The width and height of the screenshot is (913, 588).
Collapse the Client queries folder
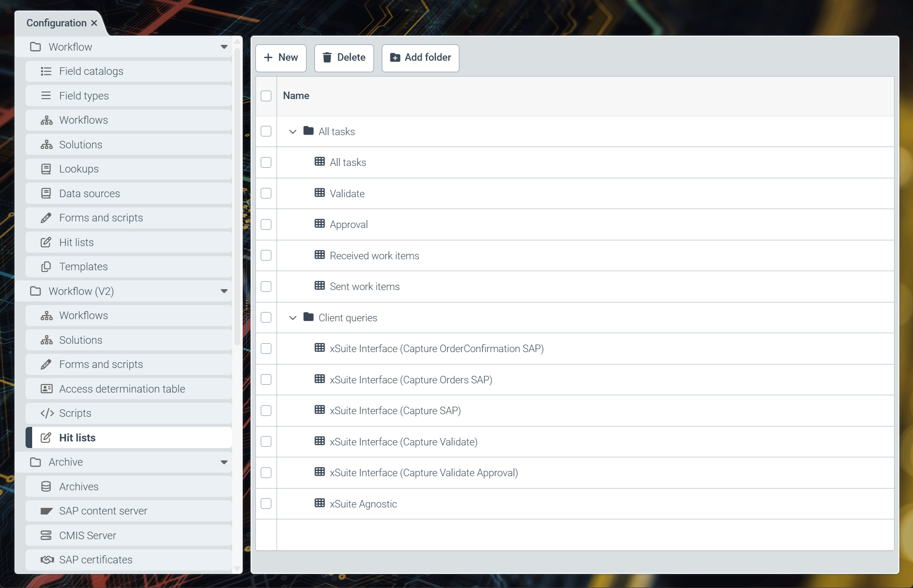point(293,318)
